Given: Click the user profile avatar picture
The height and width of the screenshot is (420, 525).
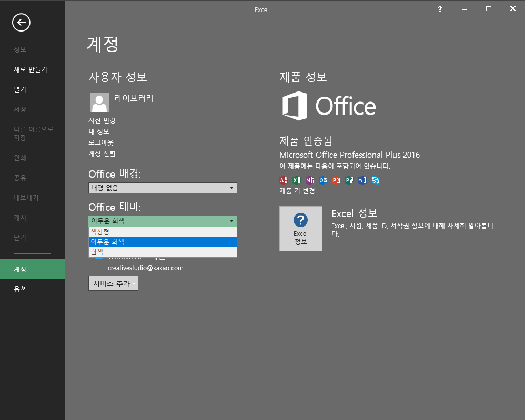Looking at the screenshot, I should point(99,103).
